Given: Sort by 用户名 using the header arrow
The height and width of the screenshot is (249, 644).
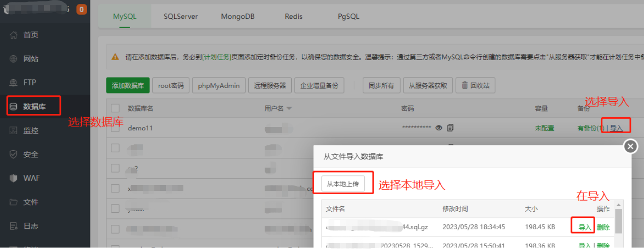Looking at the screenshot, I should click(289, 109).
